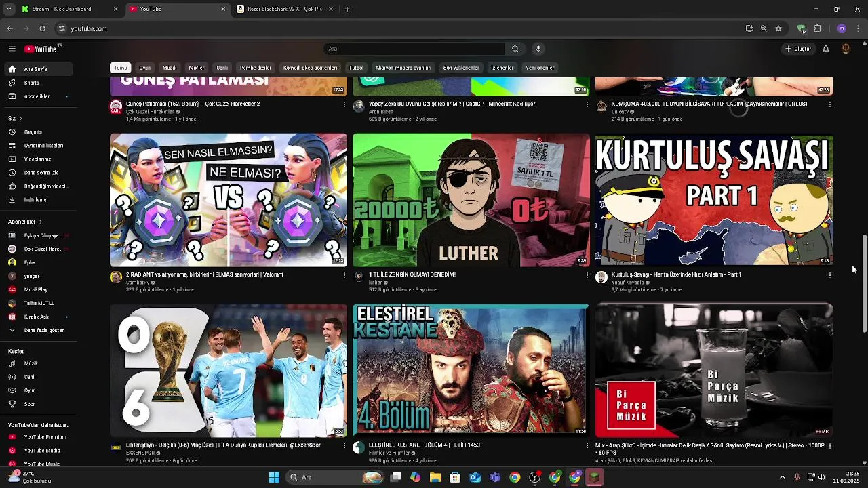
Task: Open Oyun under Keşfet
Action: pyautogui.click(x=39, y=390)
